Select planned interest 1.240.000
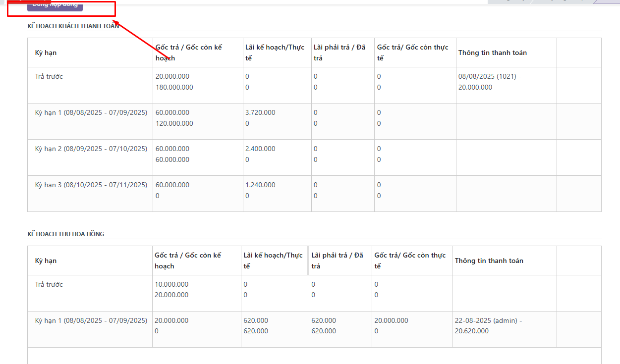The height and width of the screenshot is (364, 620). (x=260, y=185)
